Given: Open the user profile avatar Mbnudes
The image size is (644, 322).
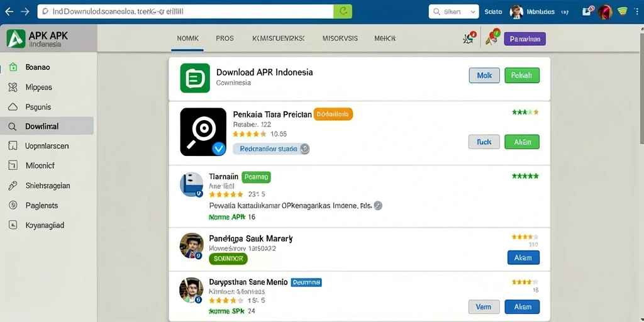Looking at the screenshot, I should (516, 12).
